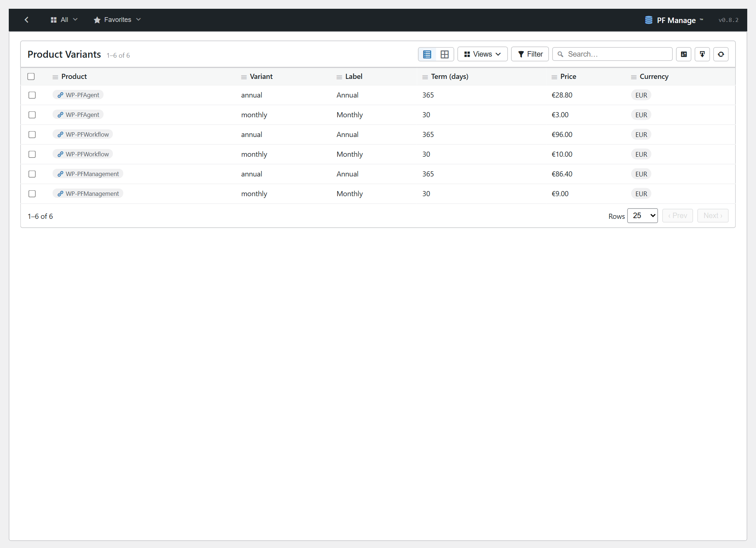Select WP-PFManagement monthly row checkbox
Viewport: 756px width, 548px height.
point(32,194)
